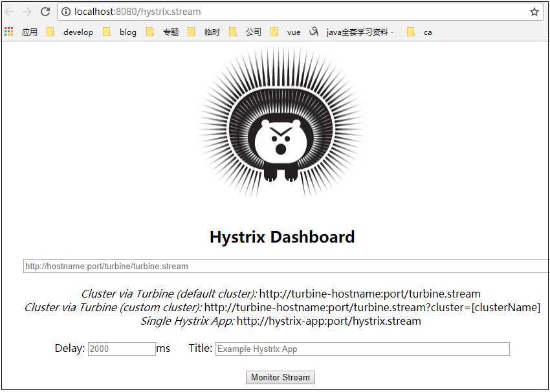This screenshot has width=550, height=392.
Task: Click the address bar URL localhost:8080/hystrix.stream
Action: coord(137,12)
